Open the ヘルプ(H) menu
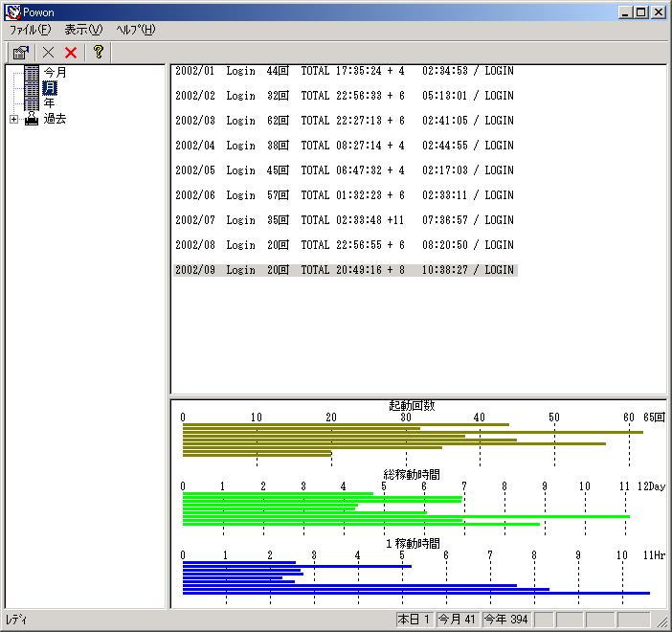Screen dimensions: 672x632 [x=135, y=30]
